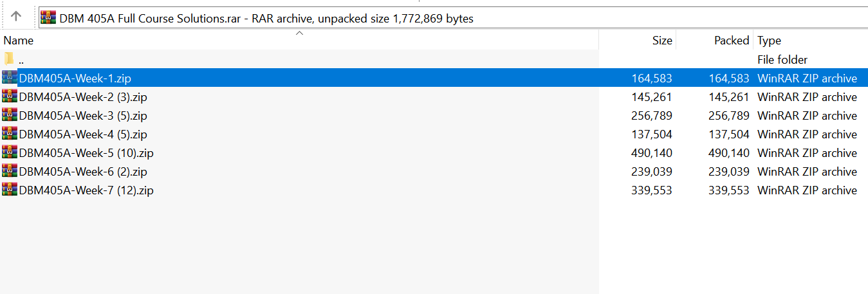Click the DBM405A-Week-5 (10).zip archive icon
Screen dimensions: 868x294
point(10,153)
